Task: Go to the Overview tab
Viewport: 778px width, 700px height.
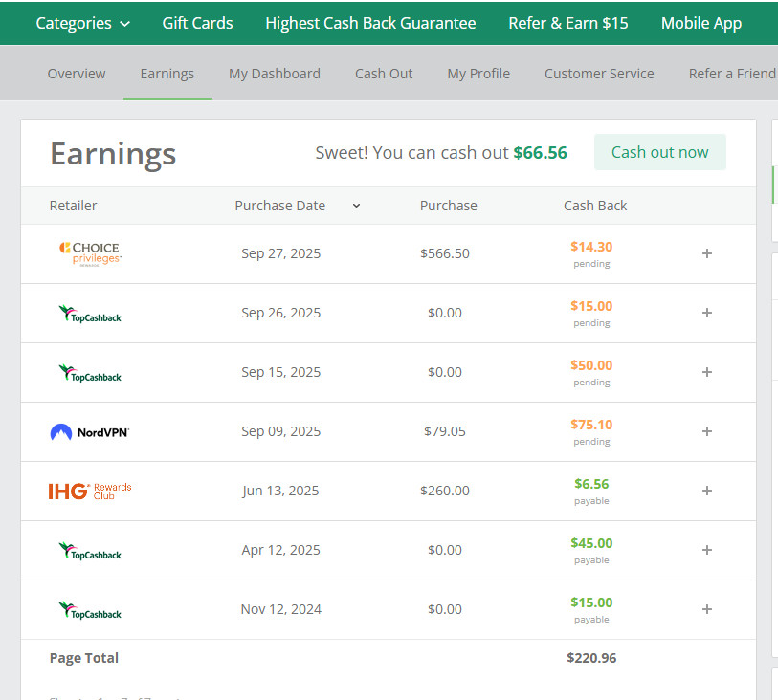Action: click(x=77, y=74)
